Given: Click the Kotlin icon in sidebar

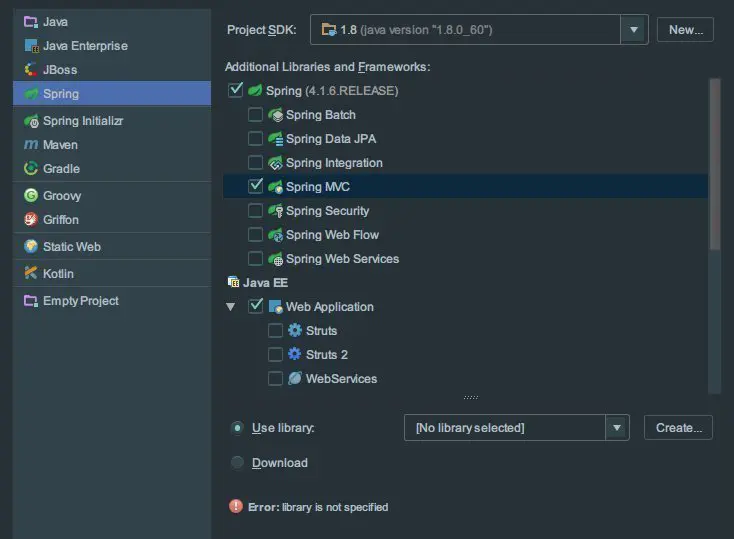Looking at the screenshot, I should pyautogui.click(x=31, y=274).
